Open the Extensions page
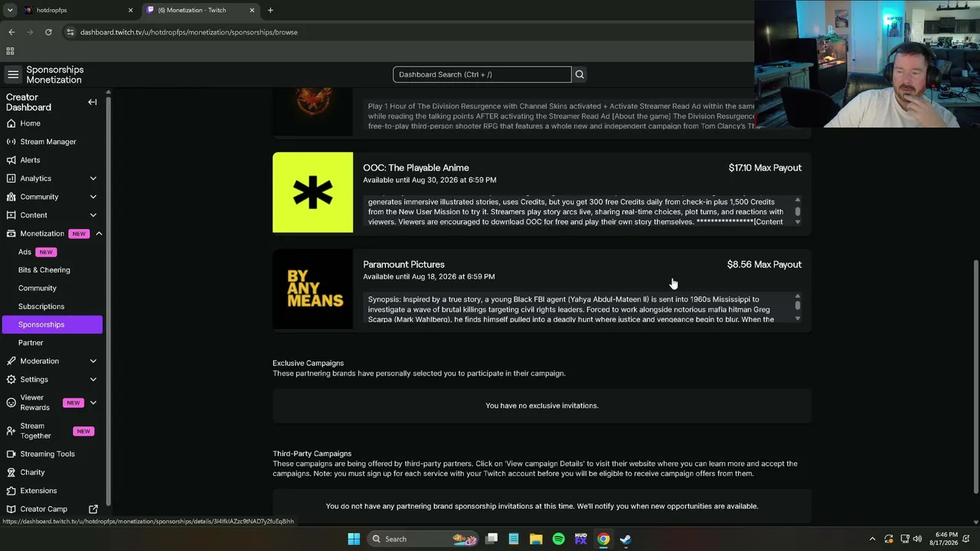This screenshot has width=980, height=551. pyautogui.click(x=38, y=491)
